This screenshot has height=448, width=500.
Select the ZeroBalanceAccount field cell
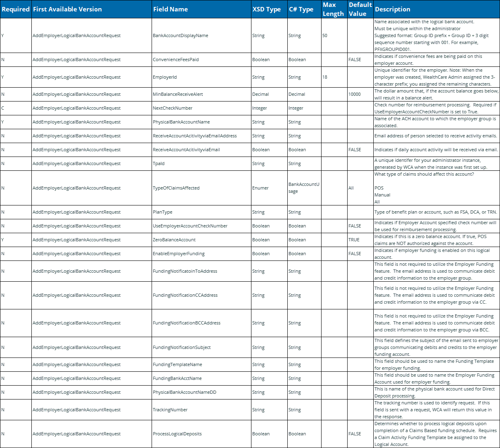pos(201,240)
